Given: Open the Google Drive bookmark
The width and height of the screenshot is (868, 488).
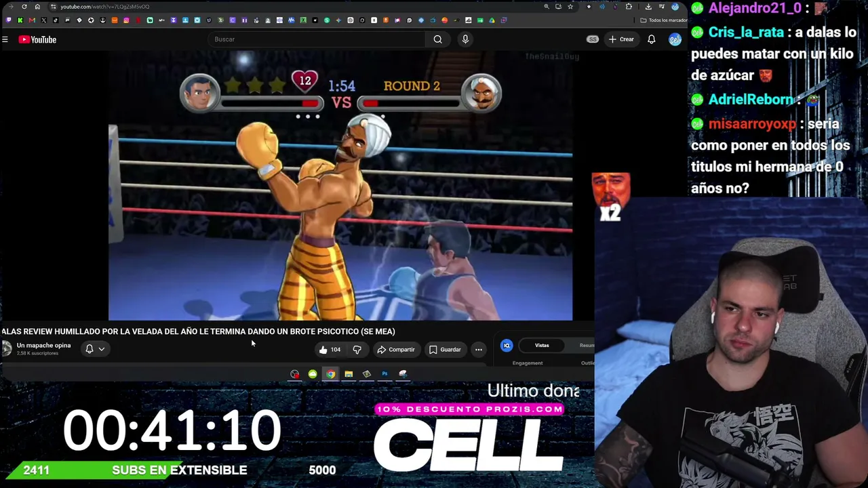Looking at the screenshot, I should click(492, 20).
